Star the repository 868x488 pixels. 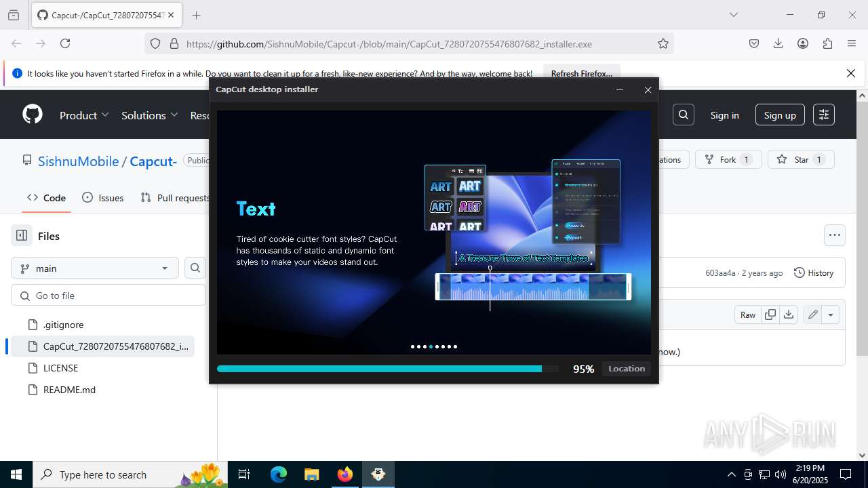point(801,159)
